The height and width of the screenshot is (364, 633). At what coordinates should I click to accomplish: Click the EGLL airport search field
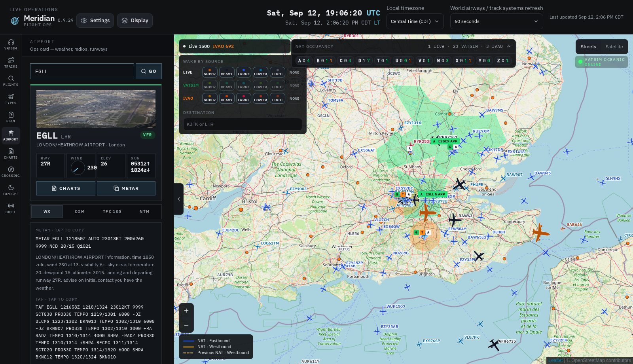click(x=82, y=71)
